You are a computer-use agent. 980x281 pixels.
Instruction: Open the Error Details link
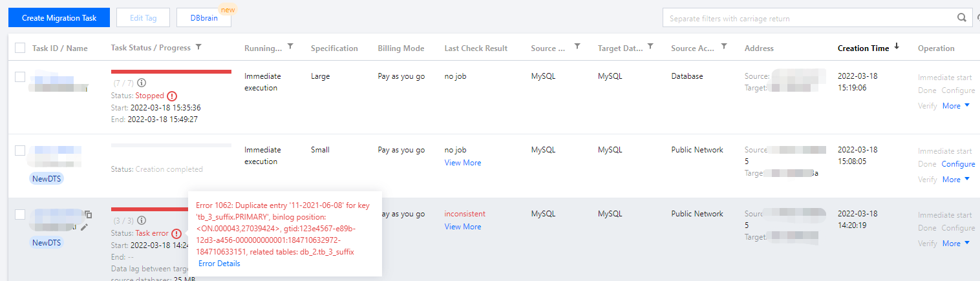click(219, 264)
